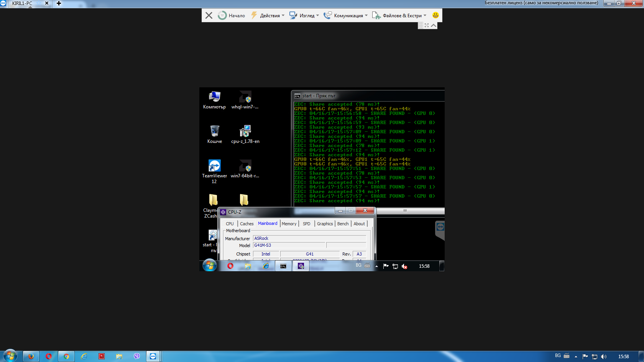This screenshot has height=362, width=644.
Task: Select the win7-64bit driver installer icon
Action: coord(245,169)
